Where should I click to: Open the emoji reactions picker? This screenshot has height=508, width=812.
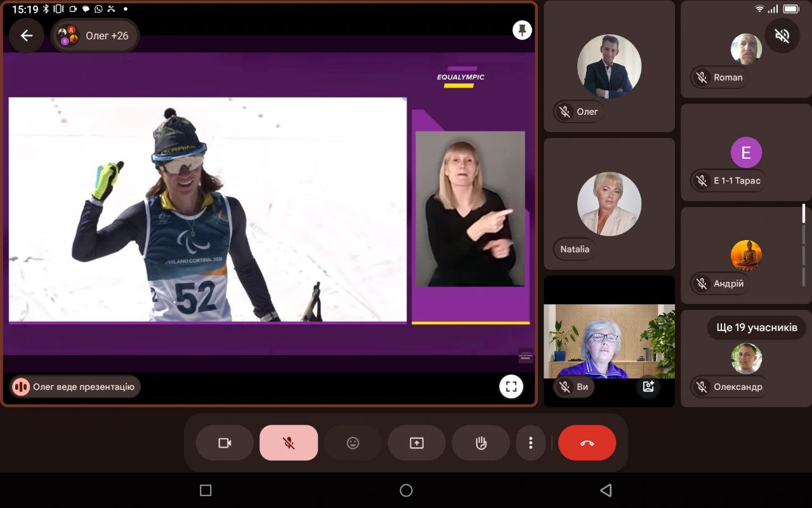(x=353, y=443)
